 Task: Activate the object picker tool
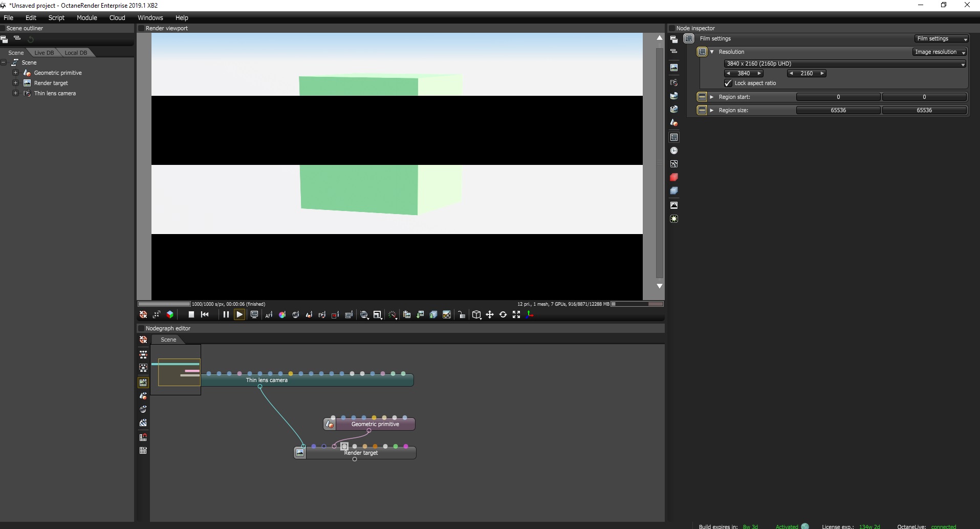[309, 315]
